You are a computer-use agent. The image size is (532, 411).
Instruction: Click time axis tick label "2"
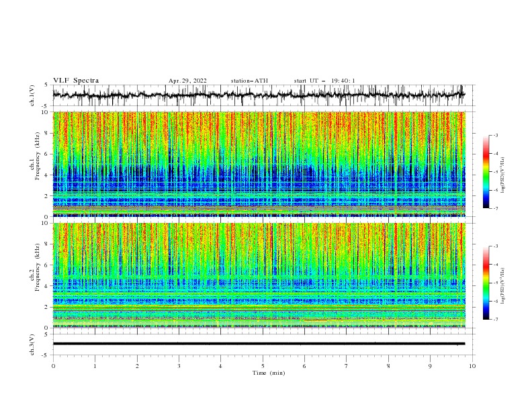click(137, 366)
